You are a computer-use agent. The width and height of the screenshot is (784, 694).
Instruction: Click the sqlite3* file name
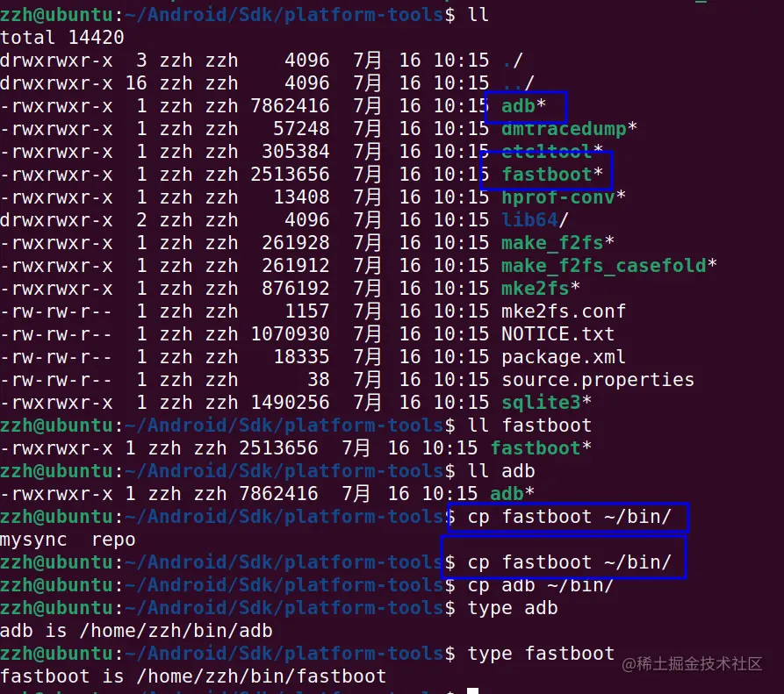pyautogui.click(x=546, y=402)
